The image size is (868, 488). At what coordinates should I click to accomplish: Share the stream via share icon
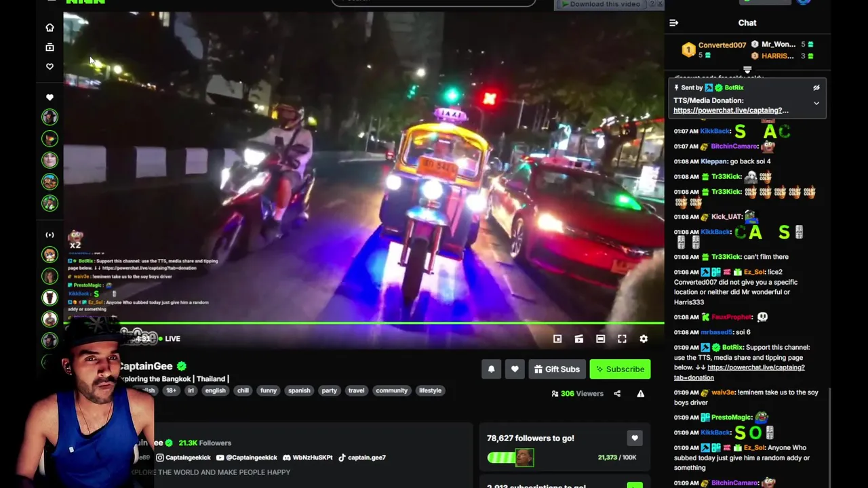[617, 394]
